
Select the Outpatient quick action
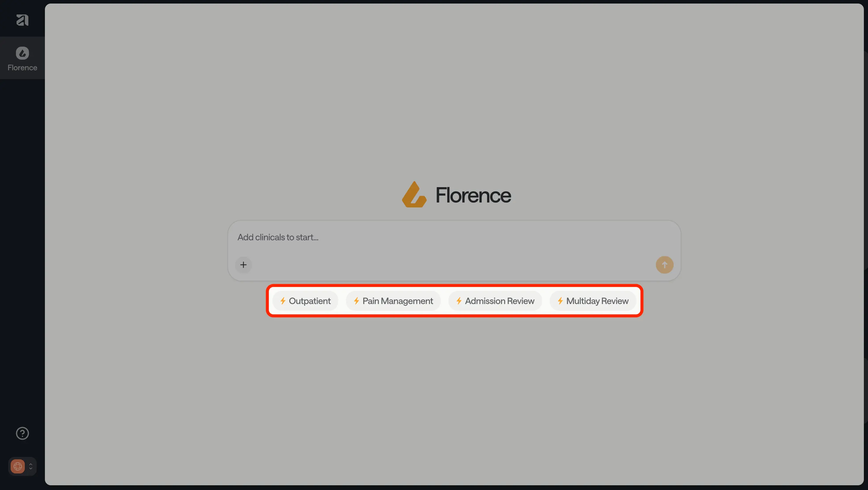(309, 301)
